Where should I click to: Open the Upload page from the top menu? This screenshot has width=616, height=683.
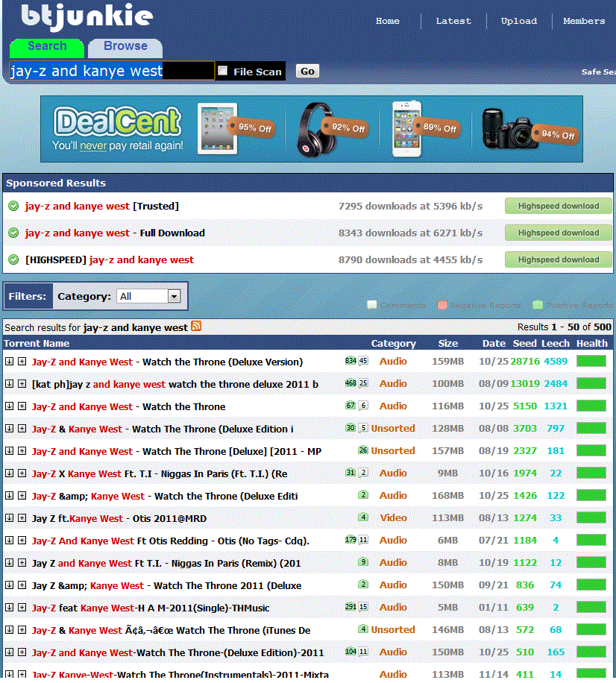(518, 21)
